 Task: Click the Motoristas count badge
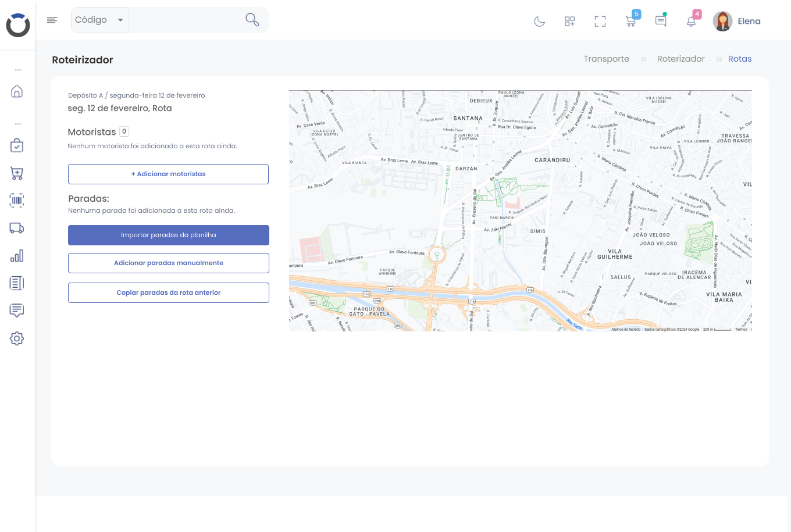[x=124, y=131]
